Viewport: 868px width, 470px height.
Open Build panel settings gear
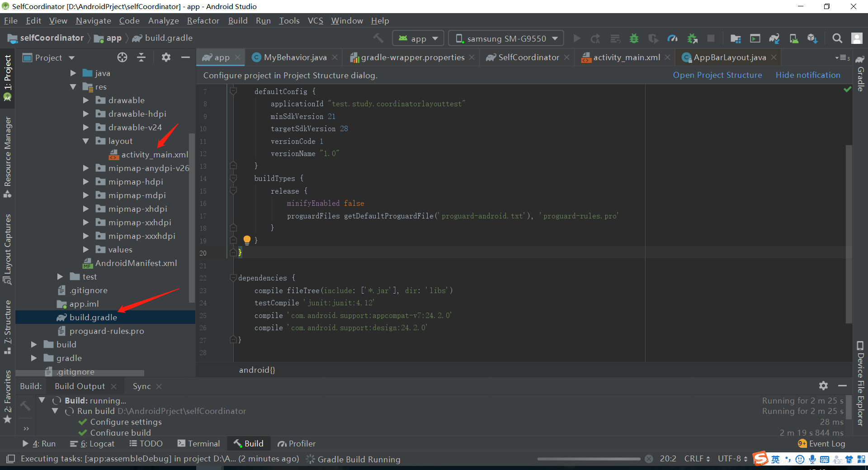[x=824, y=386]
